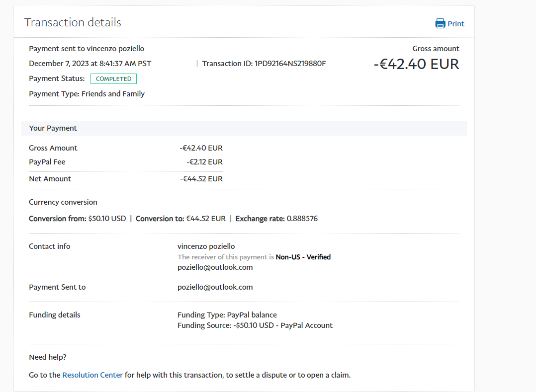Click the transaction ID 1PD92164NS219880F

point(290,64)
